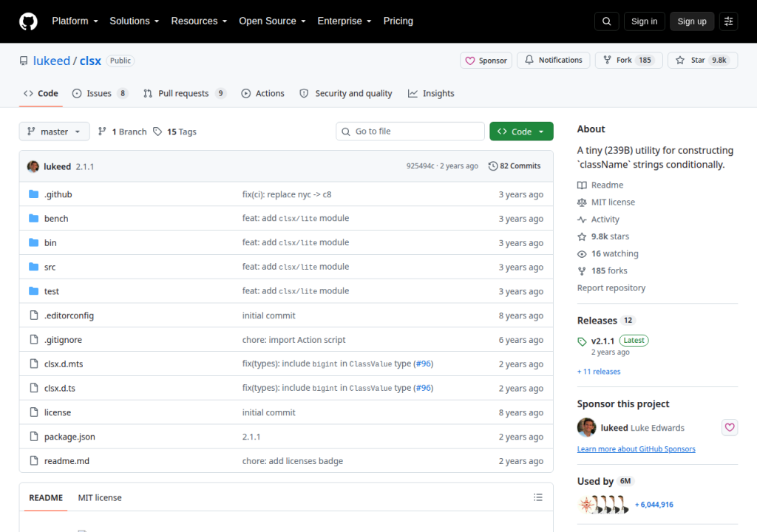Screen dimensions: 757x532
Task: Open the clsx.d.ts file
Action: [x=60, y=388]
